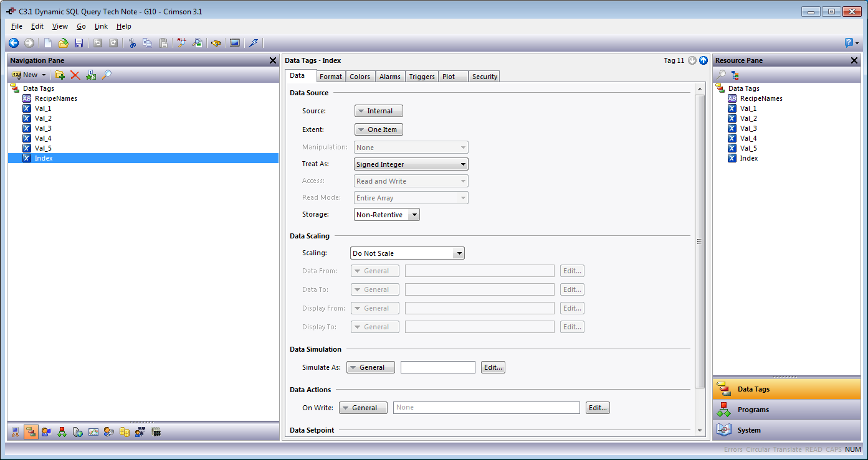Click the Paste clipboard icon

(163, 43)
